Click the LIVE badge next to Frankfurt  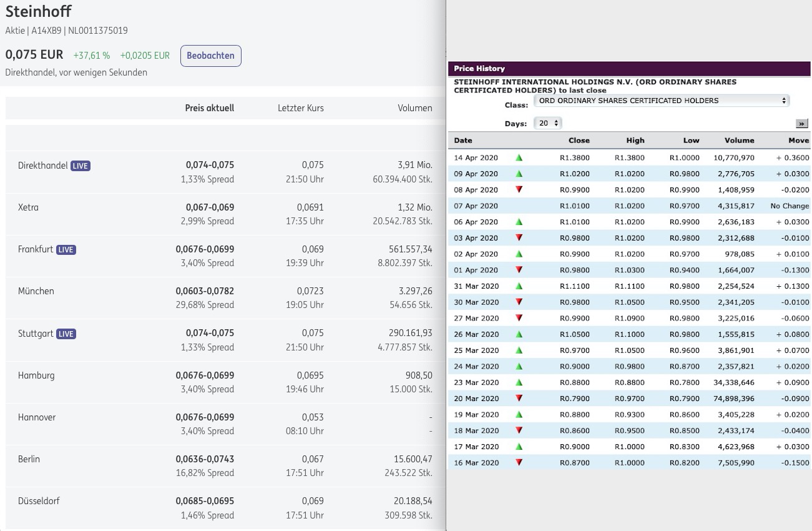pos(66,250)
